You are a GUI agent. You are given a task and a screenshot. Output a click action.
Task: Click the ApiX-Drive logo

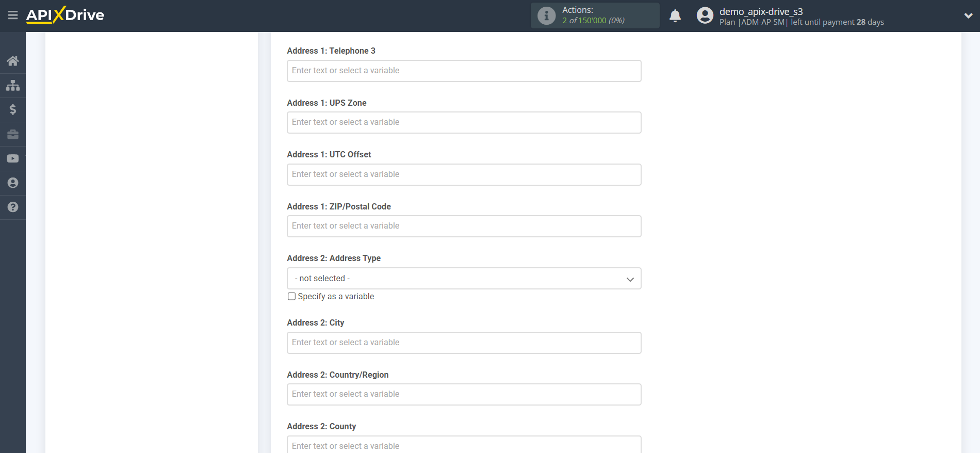point(65,15)
